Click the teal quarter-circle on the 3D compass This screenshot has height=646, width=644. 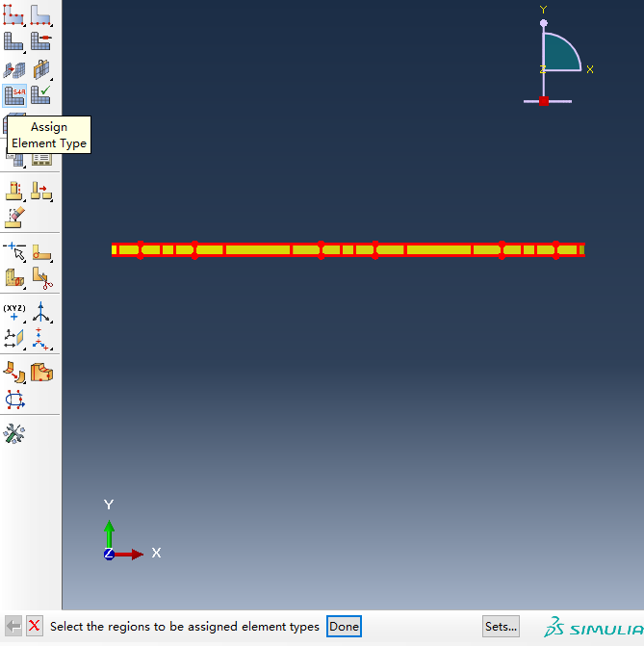tap(561, 53)
